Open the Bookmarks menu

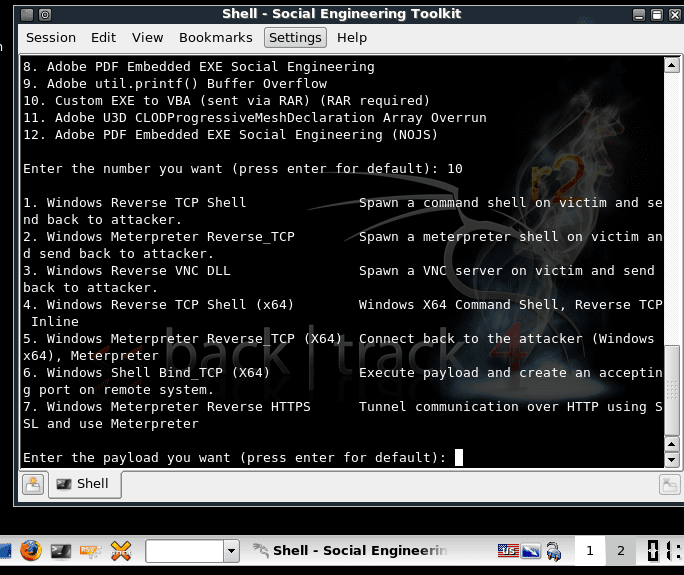tap(216, 38)
